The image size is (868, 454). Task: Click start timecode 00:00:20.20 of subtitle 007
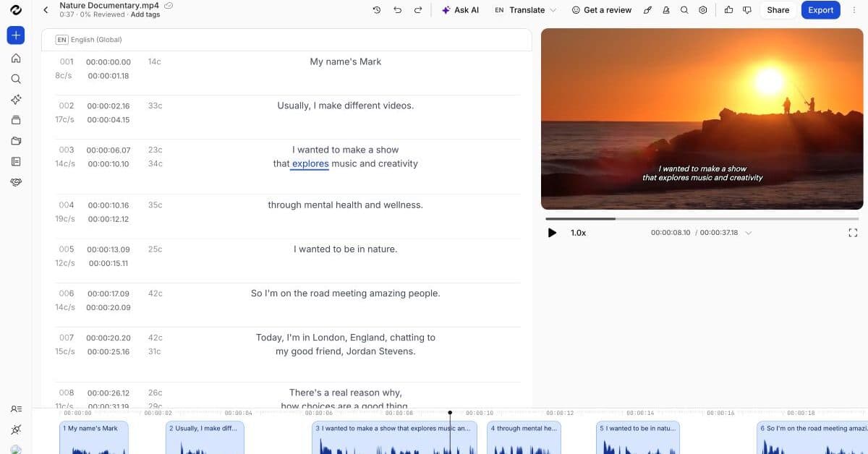[x=109, y=338]
